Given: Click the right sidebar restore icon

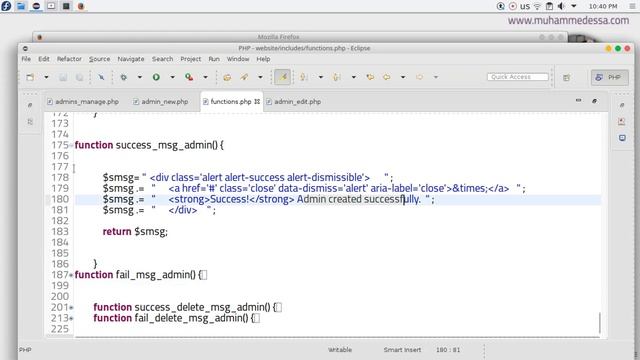Looking at the screenshot, I should [x=622, y=105].
